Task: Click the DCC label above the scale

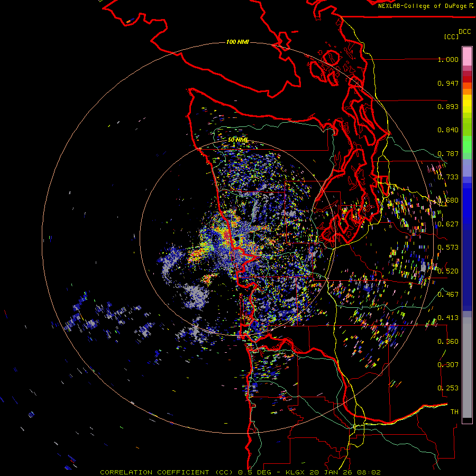Action: [x=465, y=32]
